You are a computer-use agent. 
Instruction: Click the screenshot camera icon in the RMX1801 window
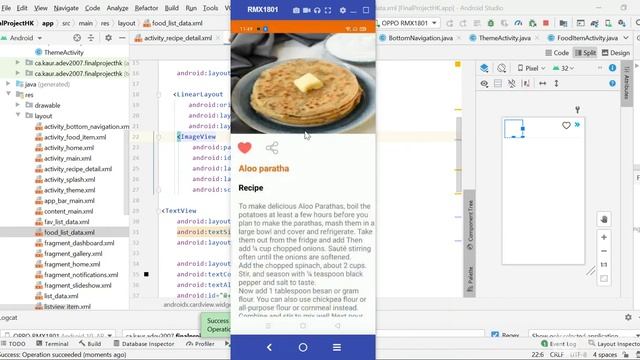pyautogui.click(x=296, y=10)
